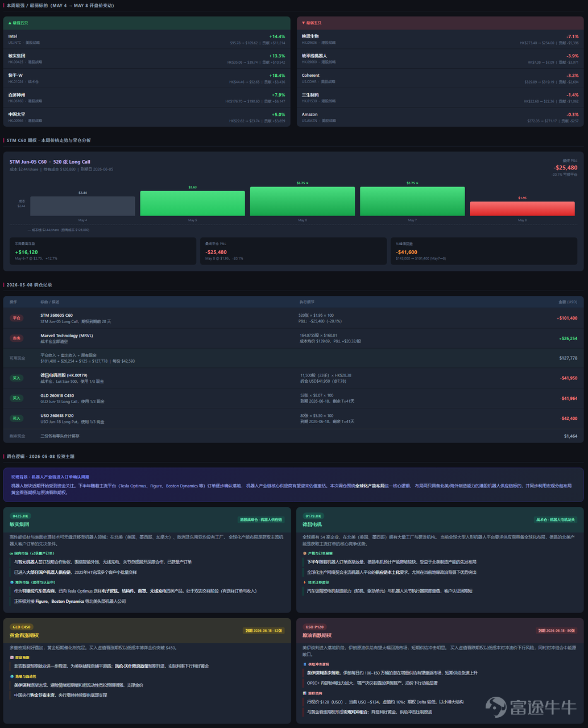Viewport: 588px width, 728px height.
Task: Click the STM C60 期权 weekly analysis heading
Action: point(48,140)
